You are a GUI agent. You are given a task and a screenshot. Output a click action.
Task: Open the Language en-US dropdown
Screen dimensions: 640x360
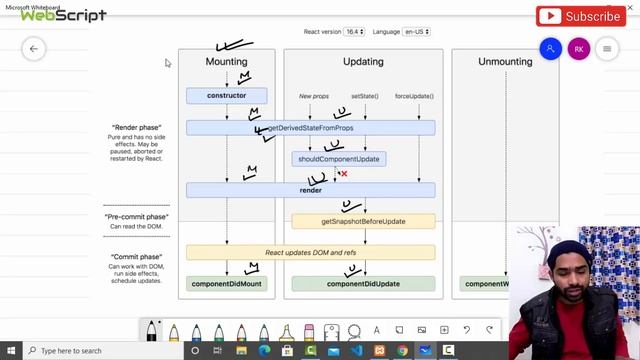click(x=416, y=31)
